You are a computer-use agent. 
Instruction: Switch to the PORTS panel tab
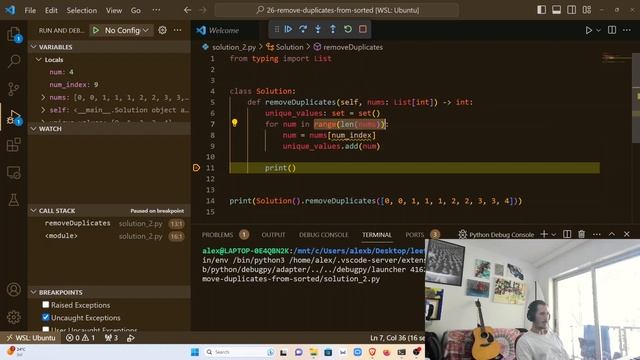[415, 235]
